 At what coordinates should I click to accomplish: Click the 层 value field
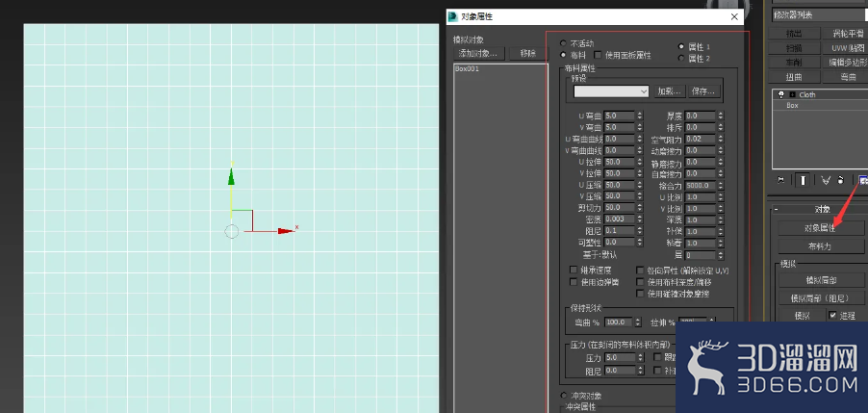701,255
